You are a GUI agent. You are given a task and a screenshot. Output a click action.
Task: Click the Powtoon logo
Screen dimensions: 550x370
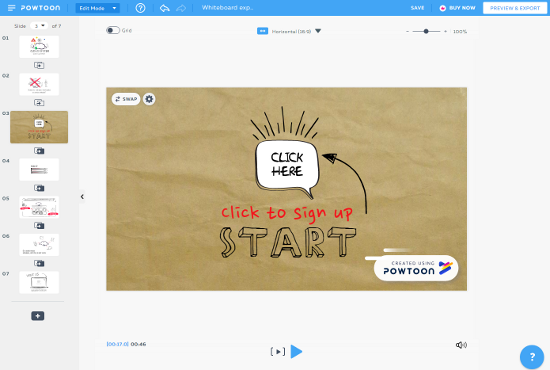pyautogui.click(x=40, y=8)
